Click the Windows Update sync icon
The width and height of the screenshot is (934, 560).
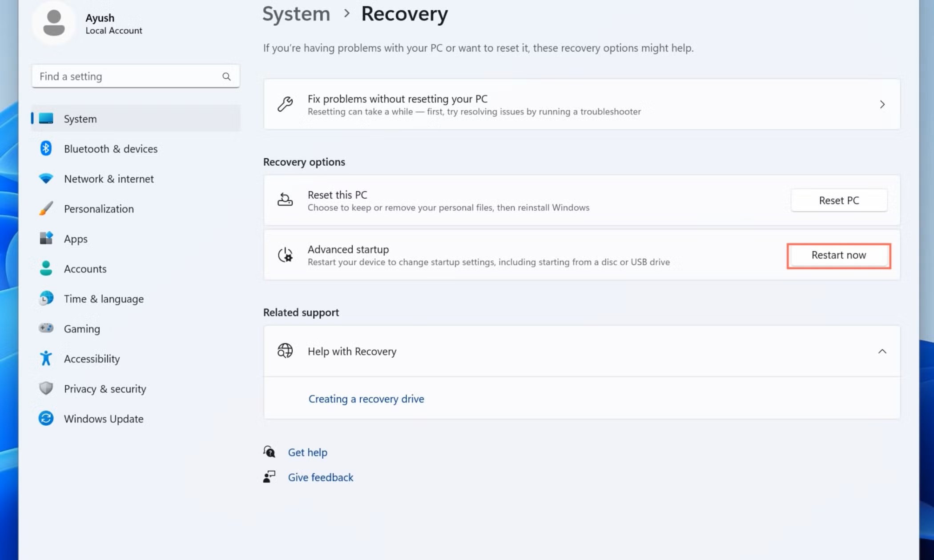pyautogui.click(x=46, y=418)
